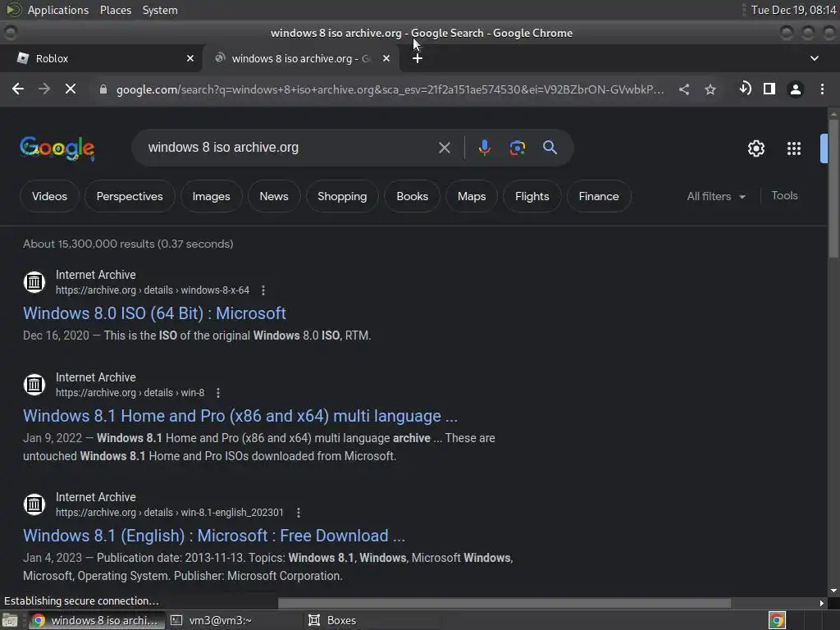
Task: Clear the Google search box text
Action: click(445, 148)
